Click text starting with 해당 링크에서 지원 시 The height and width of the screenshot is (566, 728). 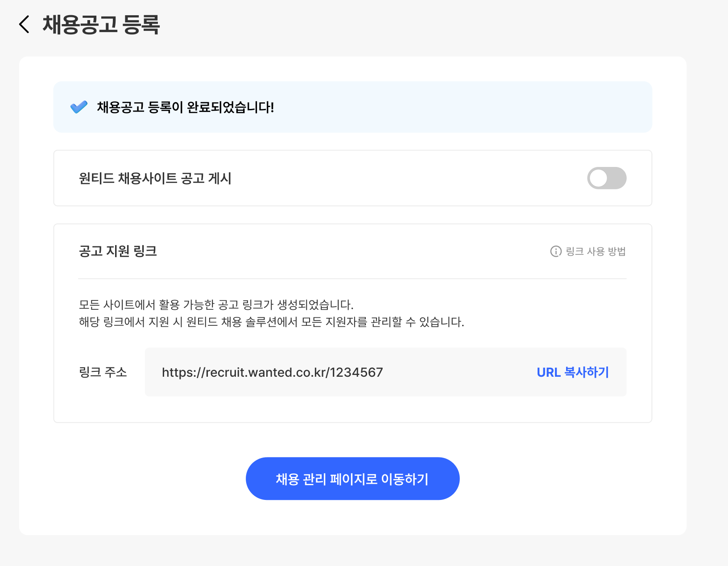point(272,322)
